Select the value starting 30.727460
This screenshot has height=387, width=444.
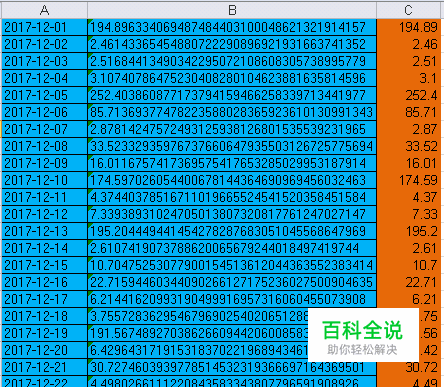pos(232,367)
